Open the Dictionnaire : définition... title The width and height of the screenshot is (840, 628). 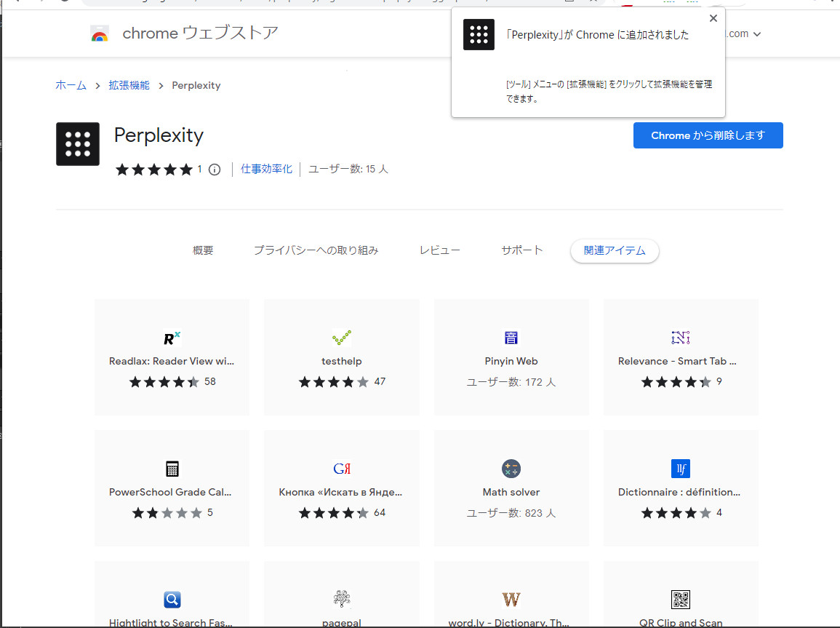coord(679,492)
